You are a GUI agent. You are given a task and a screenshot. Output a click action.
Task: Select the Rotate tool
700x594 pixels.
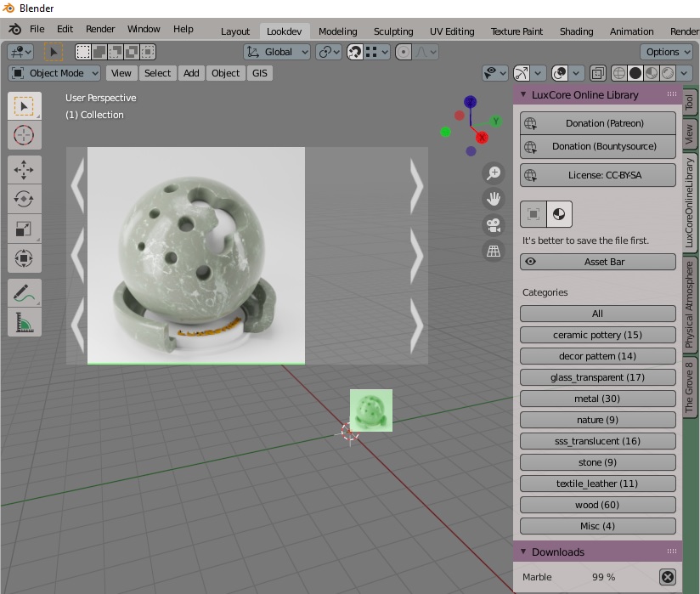pyautogui.click(x=24, y=199)
